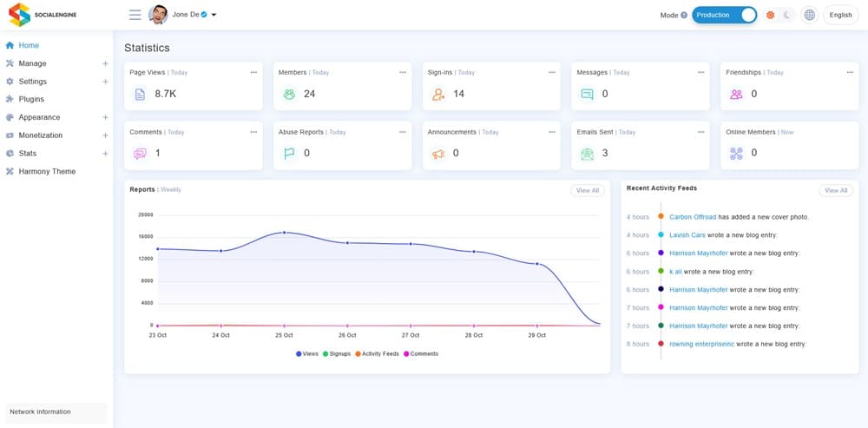Screen dimensions: 868x428
Task: Click the Members group icon
Action: [289, 94]
